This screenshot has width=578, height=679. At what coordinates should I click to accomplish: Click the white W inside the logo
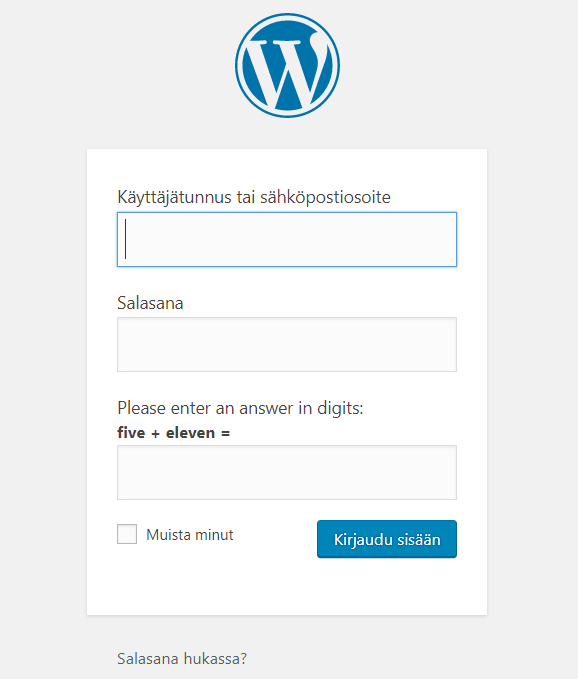coord(287,69)
